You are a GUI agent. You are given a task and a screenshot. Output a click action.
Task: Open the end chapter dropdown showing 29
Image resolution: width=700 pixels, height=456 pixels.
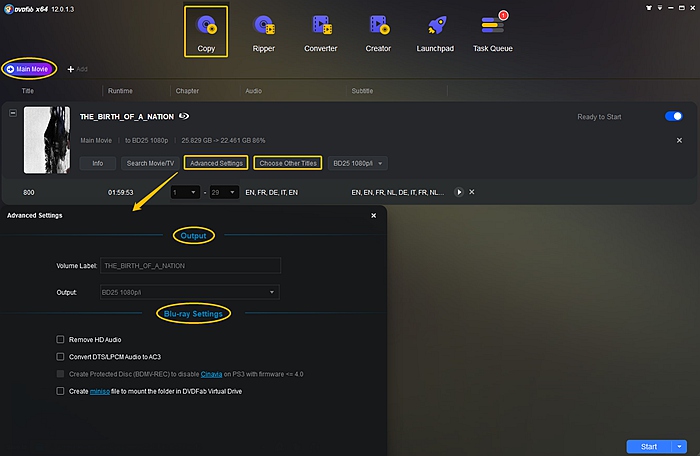click(224, 192)
